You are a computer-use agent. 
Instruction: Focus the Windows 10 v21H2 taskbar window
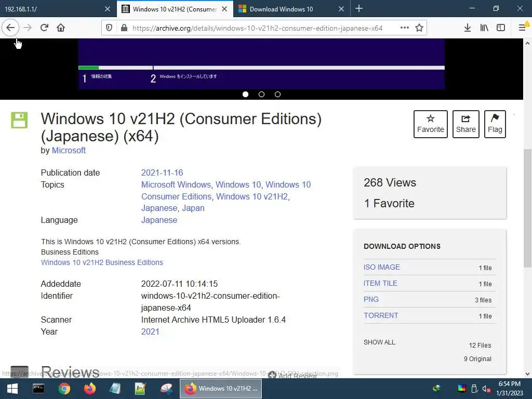pos(220,389)
